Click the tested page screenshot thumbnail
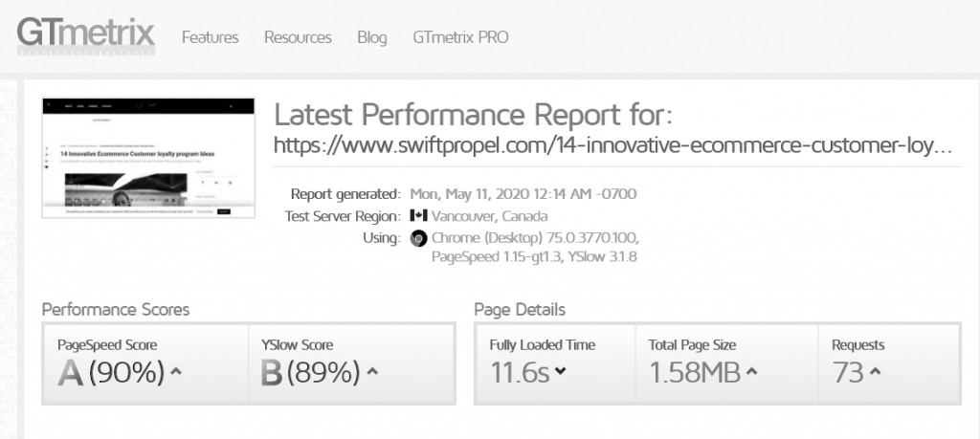This screenshot has height=439, width=980. 148,157
